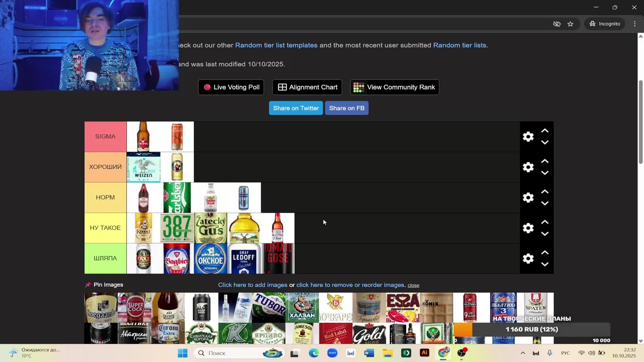This screenshot has width=644, height=362.
Task: Move ХОРОШИЙ row up with chevron
Action: point(544,161)
